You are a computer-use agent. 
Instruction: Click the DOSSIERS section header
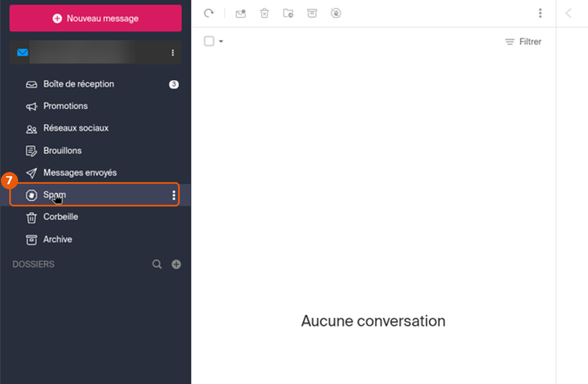[34, 264]
